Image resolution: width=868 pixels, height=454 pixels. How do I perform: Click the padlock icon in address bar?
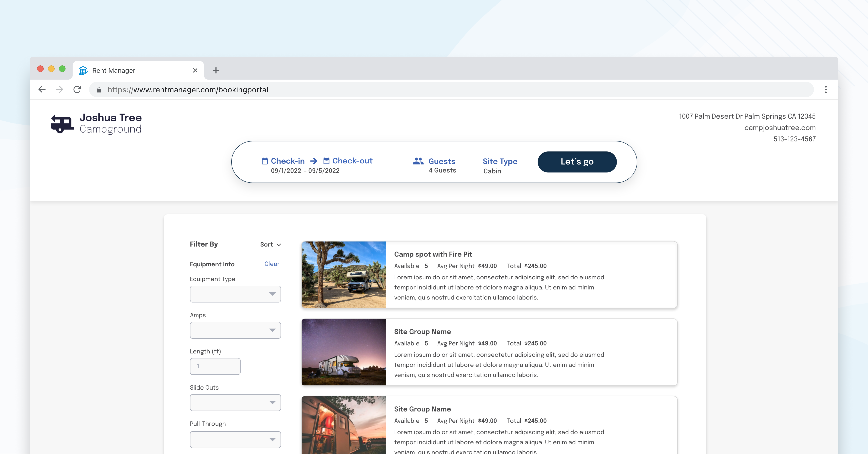(99, 90)
